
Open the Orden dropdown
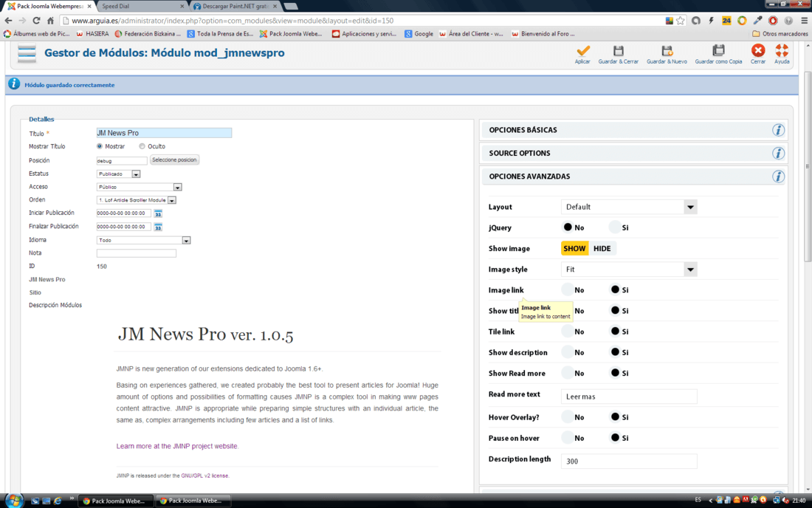click(137, 200)
